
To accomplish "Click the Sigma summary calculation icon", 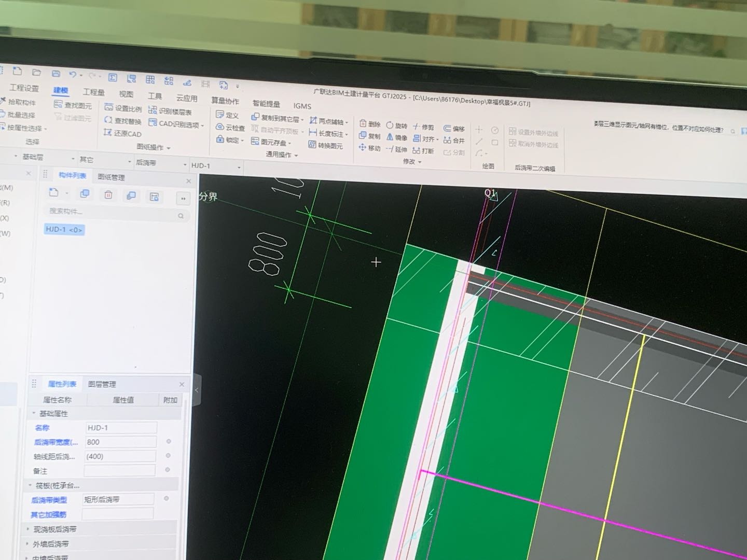I will (x=113, y=77).
